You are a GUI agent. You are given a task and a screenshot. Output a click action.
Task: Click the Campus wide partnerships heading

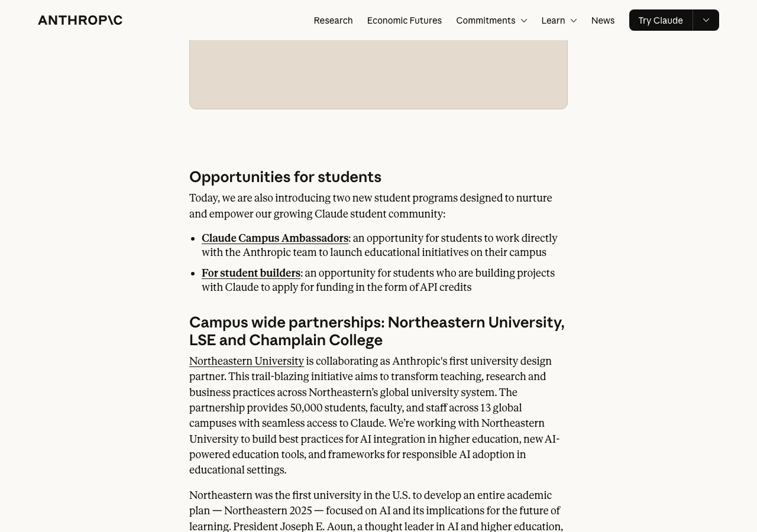377,331
